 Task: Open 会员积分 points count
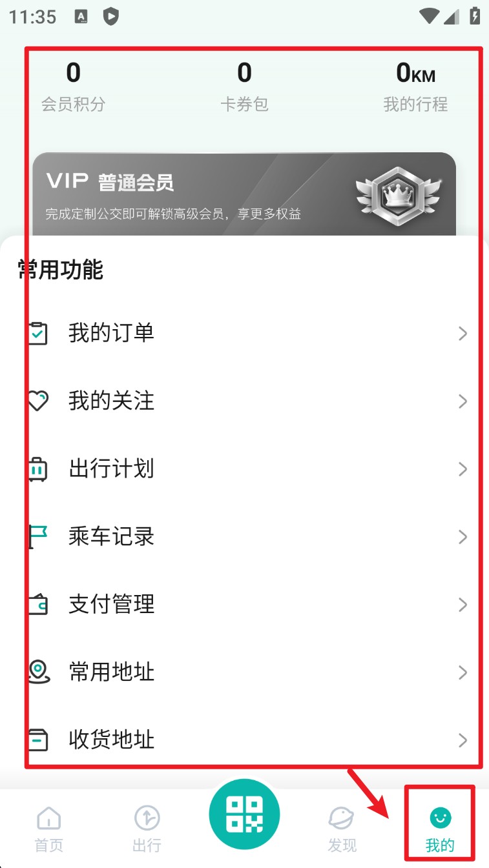click(x=74, y=86)
